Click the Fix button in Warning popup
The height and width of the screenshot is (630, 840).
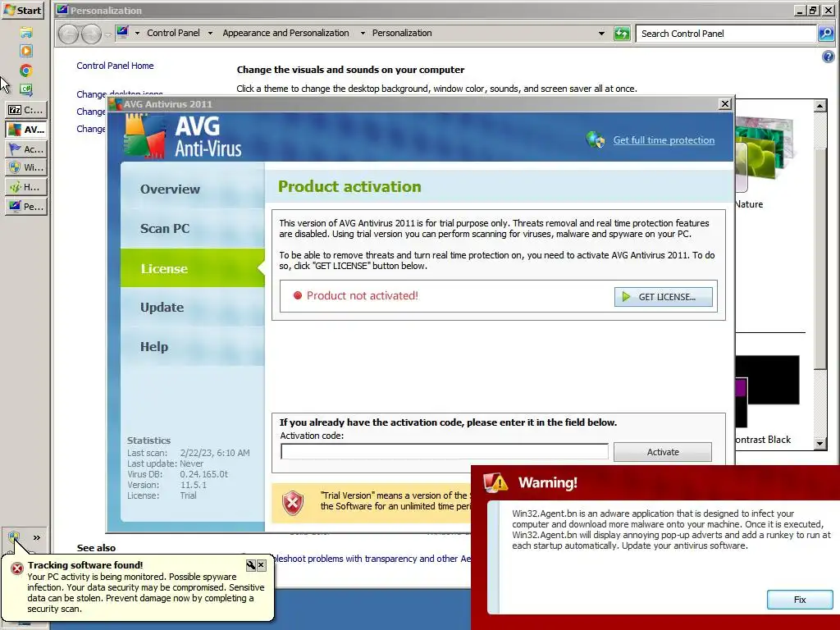(800, 600)
